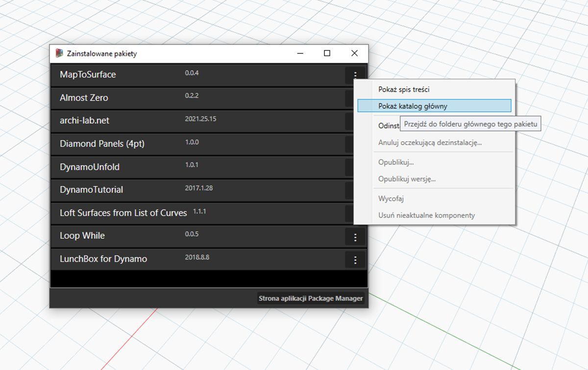This screenshot has width=588, height=370.
Task: Open the three-dot menu for Loop While
Action: pyautogui.click(x=355, y=238)
